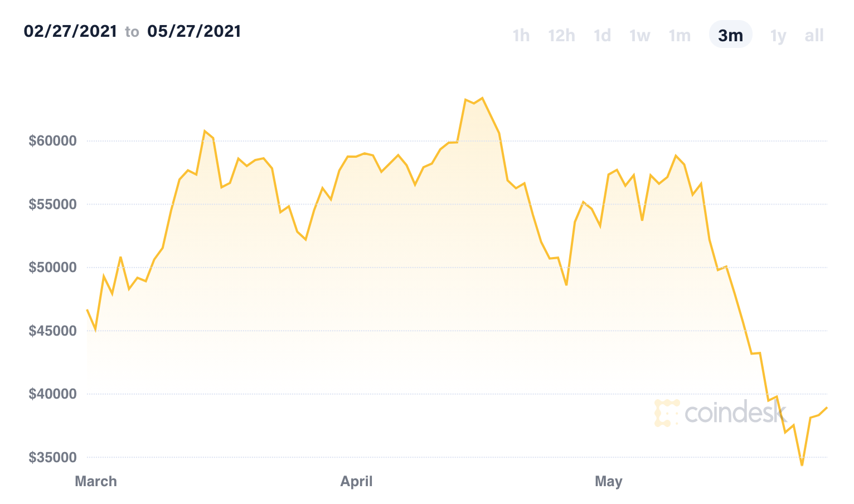This screenshot has width=854, height=504.
Task: Choose the 1y time range
Action: click(778, 36)
